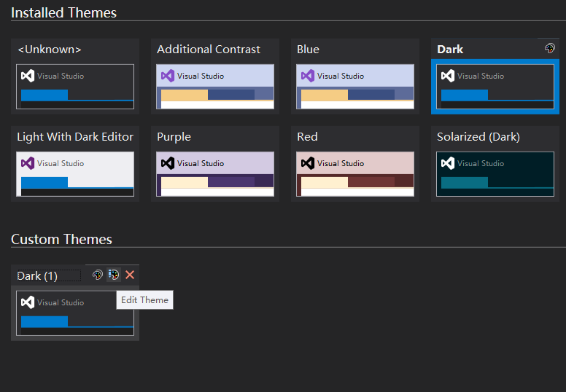Choose the Light With Dark Editor preview
Screen dimensions: 566x392
tap(75, 174)
